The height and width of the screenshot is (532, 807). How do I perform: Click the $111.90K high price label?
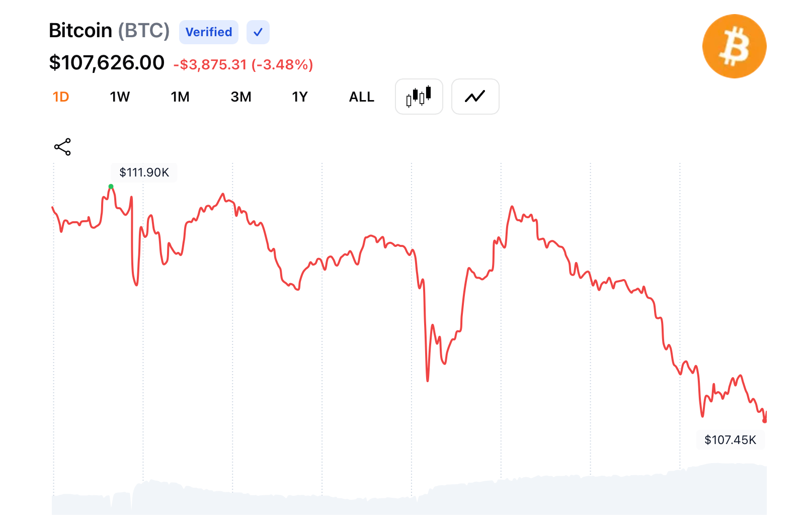click(x=144, y=172)
